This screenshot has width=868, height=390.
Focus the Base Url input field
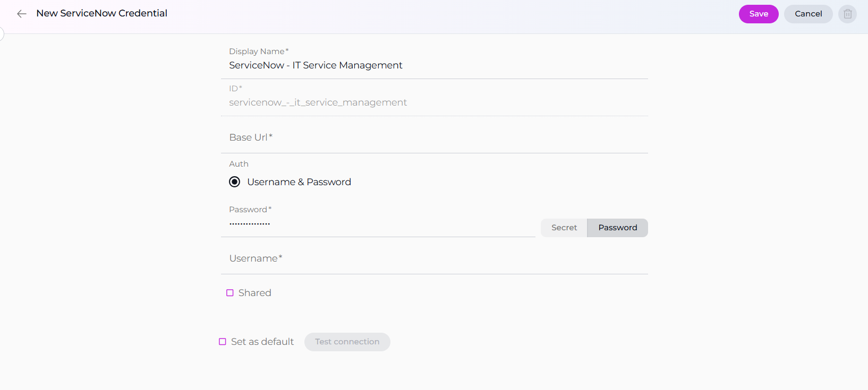click(x=433, y=137)
